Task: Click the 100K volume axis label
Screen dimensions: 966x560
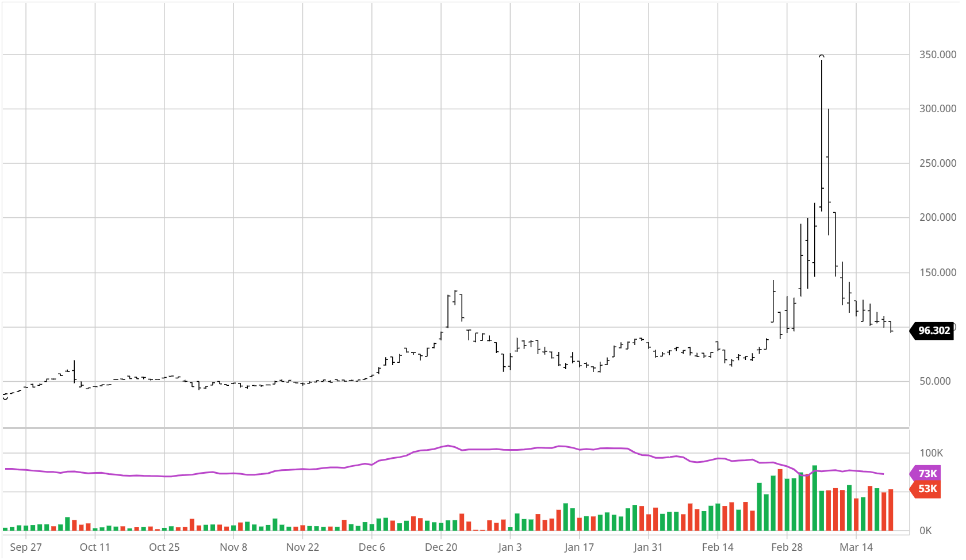Action: [x=931, y=453]
